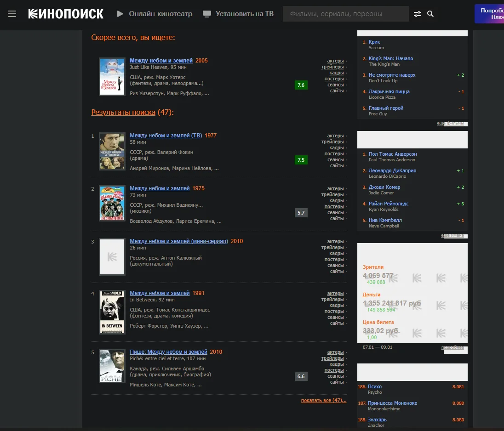Open Установить на ТВ link
Screen dimensions: 504x431
pos(238,14)
